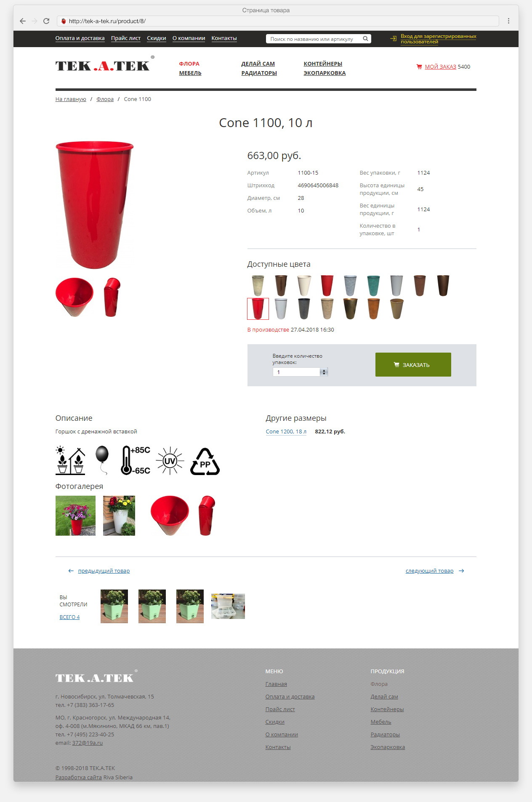Click the login arrow icon in top bar
532x802 pixels.
tap(393, 39)
